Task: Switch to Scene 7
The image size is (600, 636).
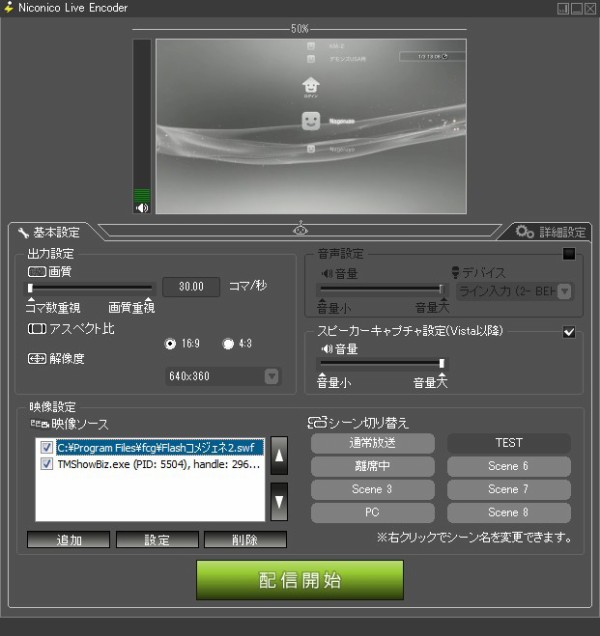Action: click(x=509, y=489)
